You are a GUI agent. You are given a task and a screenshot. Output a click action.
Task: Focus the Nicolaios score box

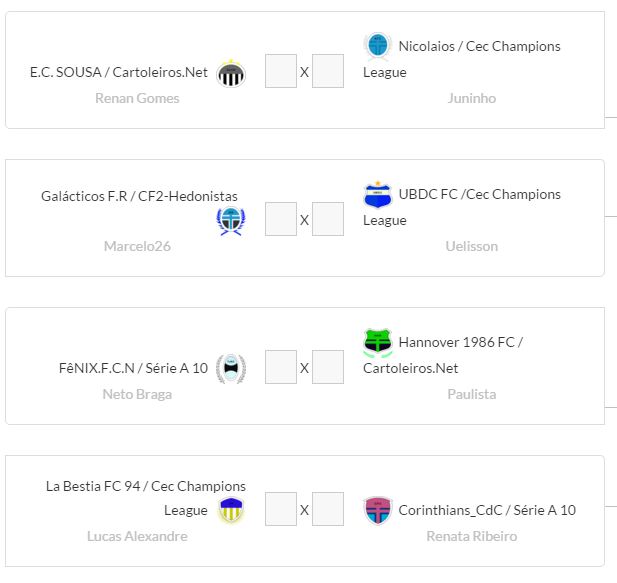tap(328, 72)
